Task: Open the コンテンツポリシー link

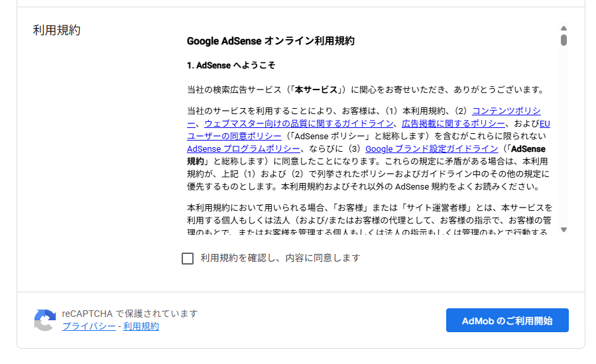Action: [506, 111]
